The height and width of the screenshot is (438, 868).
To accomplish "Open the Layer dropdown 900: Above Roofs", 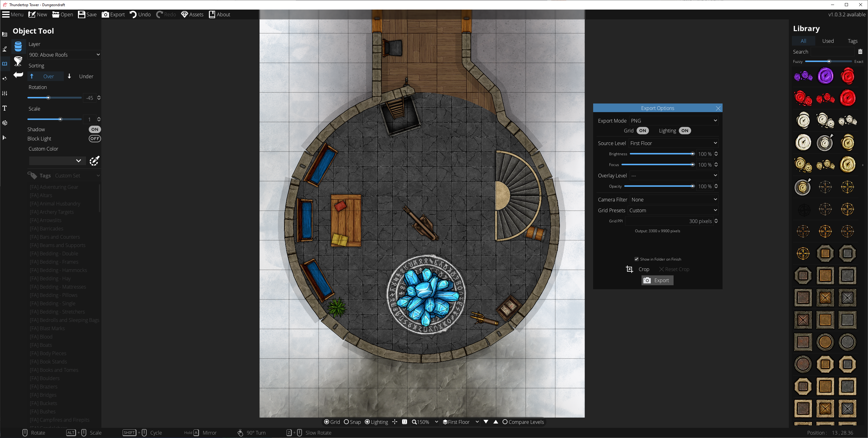I will pyautogui.click(x=64, y=55).
